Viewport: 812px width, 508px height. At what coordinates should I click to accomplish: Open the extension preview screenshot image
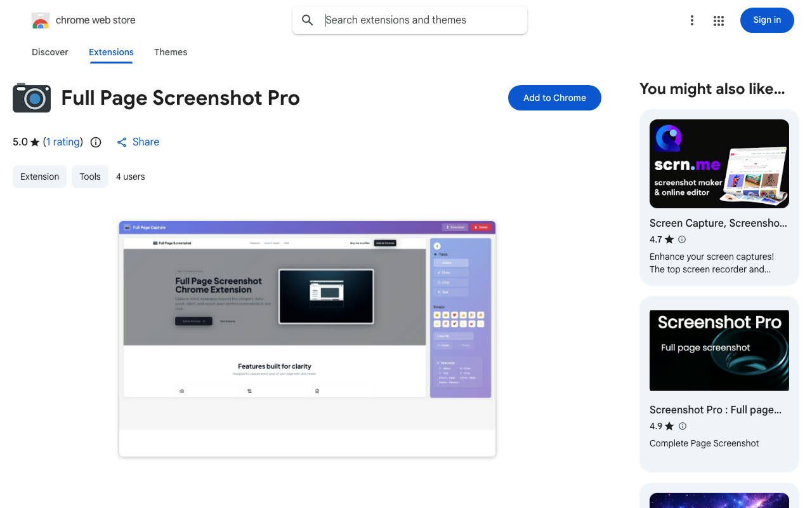click(x=307, y=338)
